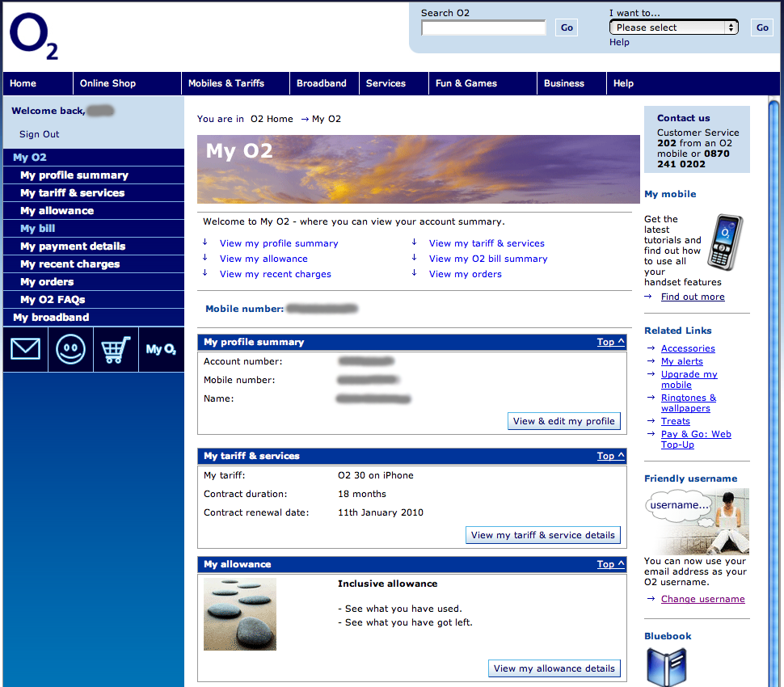784x687 pixels.
Task: Click View my allowance details button
Action: [x=554, y=668]
